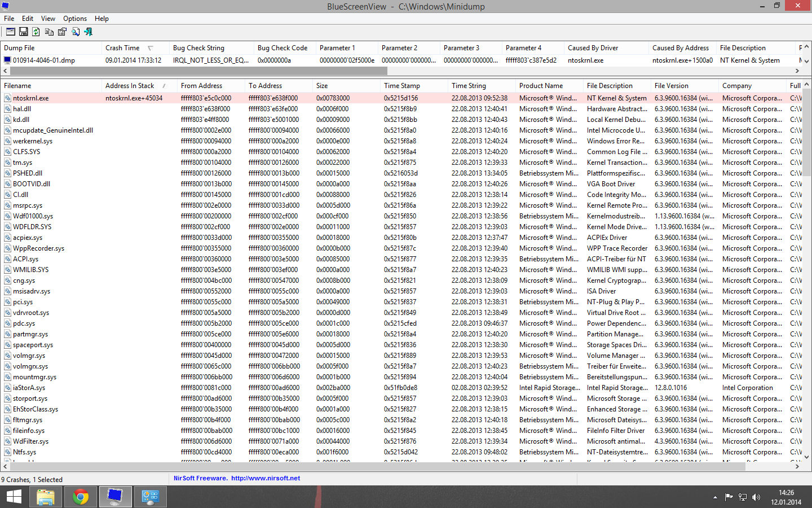This screenshot has height=508, width=812.
Task: Open the nirsoft.net website link
Action: [x=266, y=478]
